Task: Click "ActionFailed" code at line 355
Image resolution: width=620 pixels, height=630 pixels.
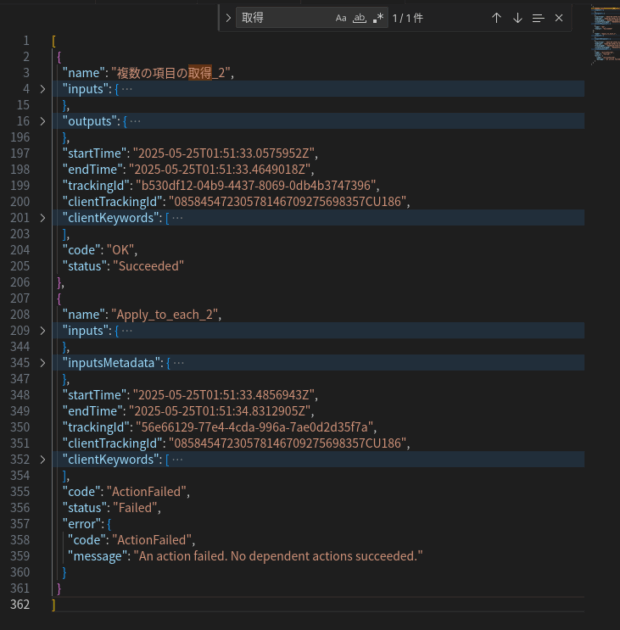Action: click(x=146, y=492)
